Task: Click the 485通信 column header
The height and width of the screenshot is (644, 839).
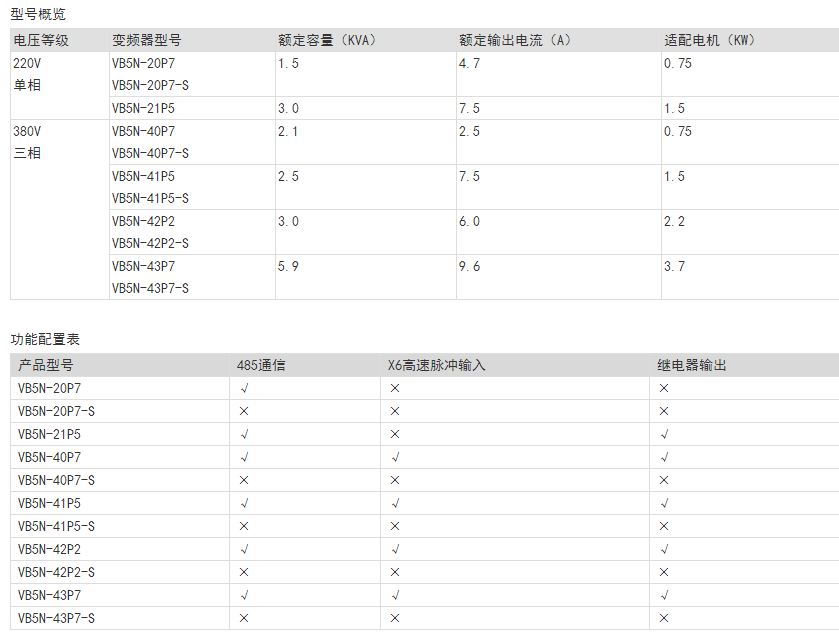Action: (x=261, y=366)
